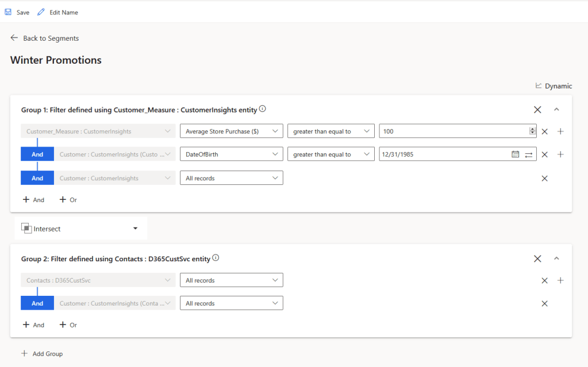
Task: Toggle the And operator in Group 2
Action: [x=37, y=303]
